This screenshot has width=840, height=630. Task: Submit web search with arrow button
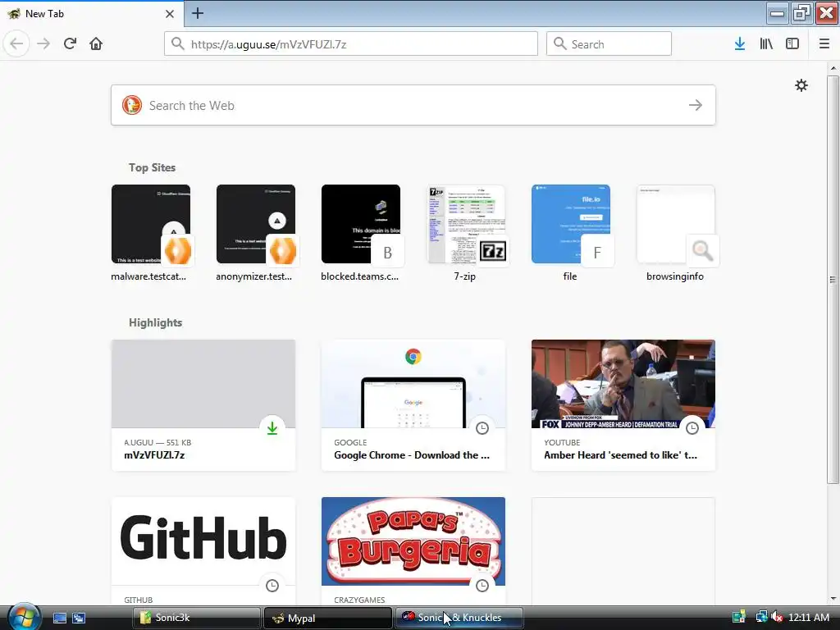click(696, 105)
